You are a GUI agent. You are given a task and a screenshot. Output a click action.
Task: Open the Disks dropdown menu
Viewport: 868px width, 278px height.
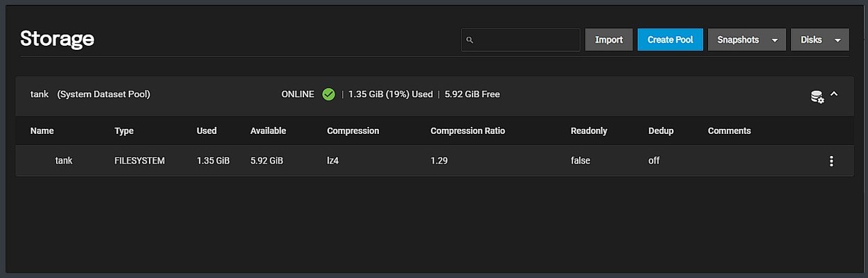[x=820, y=40]
